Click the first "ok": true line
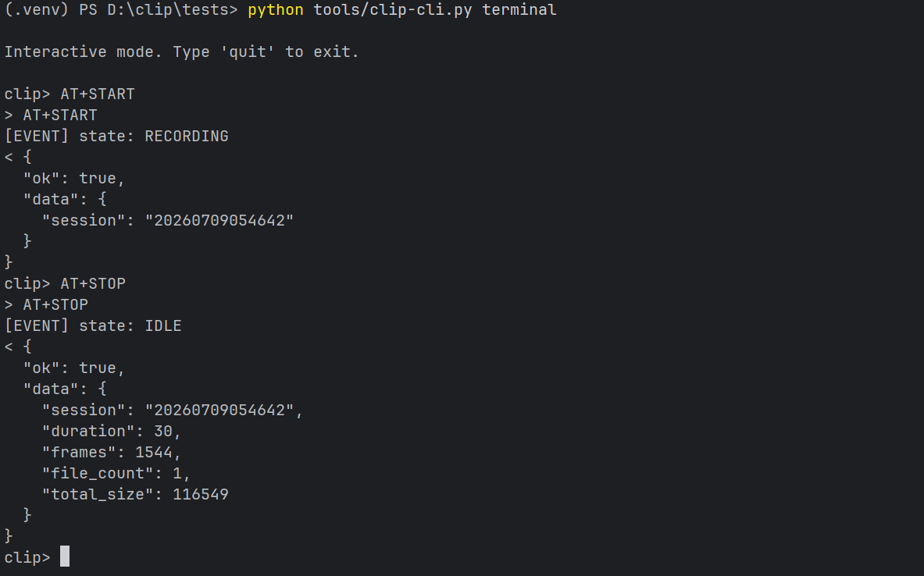This screenshot has width=924, height=576. pos(73,179)
